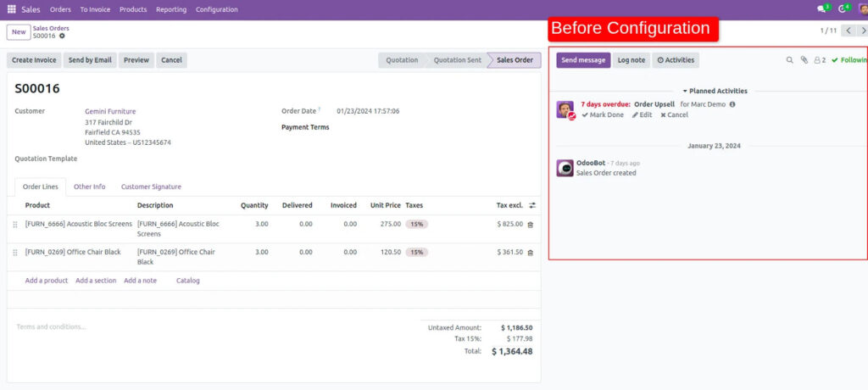Open the Gemini Furniture customer link

[110, 111]
